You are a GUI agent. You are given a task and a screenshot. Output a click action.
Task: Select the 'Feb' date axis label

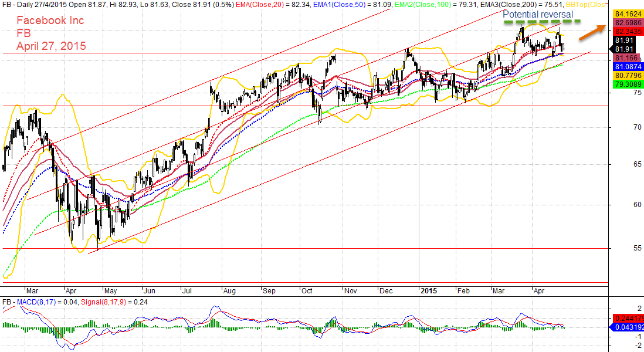click(x=463, y=291)
